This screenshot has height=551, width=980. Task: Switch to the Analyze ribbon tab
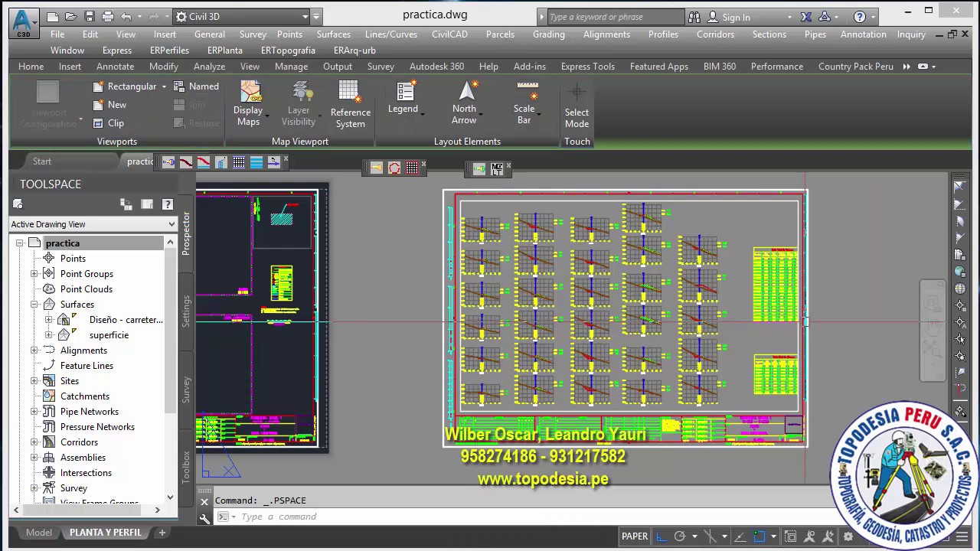point(209,67)
